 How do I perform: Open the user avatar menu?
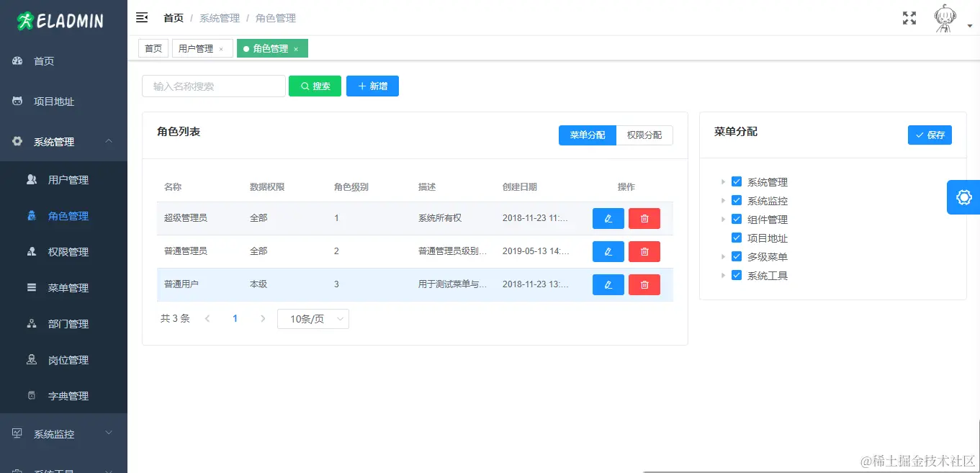[944, 19]
